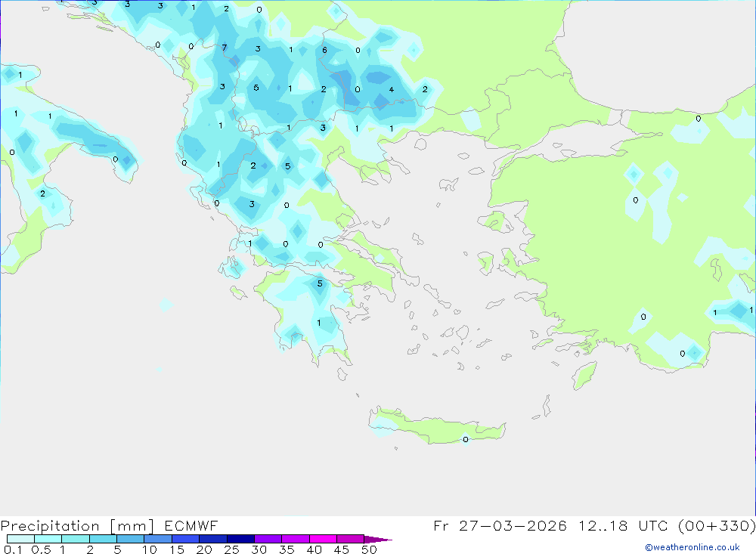Click the 'Precipitation [mm]' title text
Screen dimensions: 756x554
click(x=77, y=526)
